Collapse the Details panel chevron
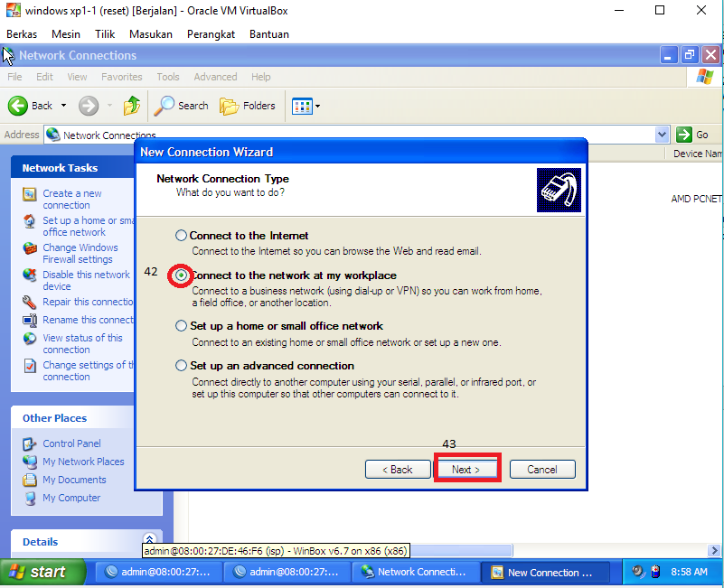The image size is (724, 588). click(x=149, y=539)
